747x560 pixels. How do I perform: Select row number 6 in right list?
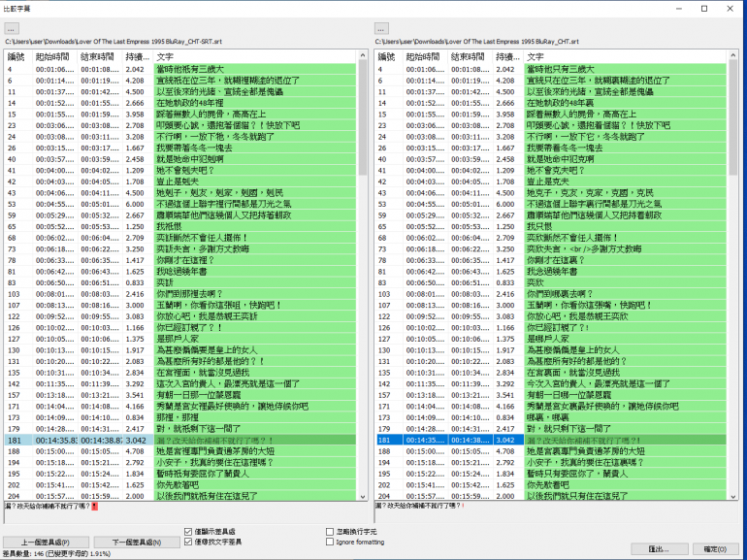pos(380,81)
